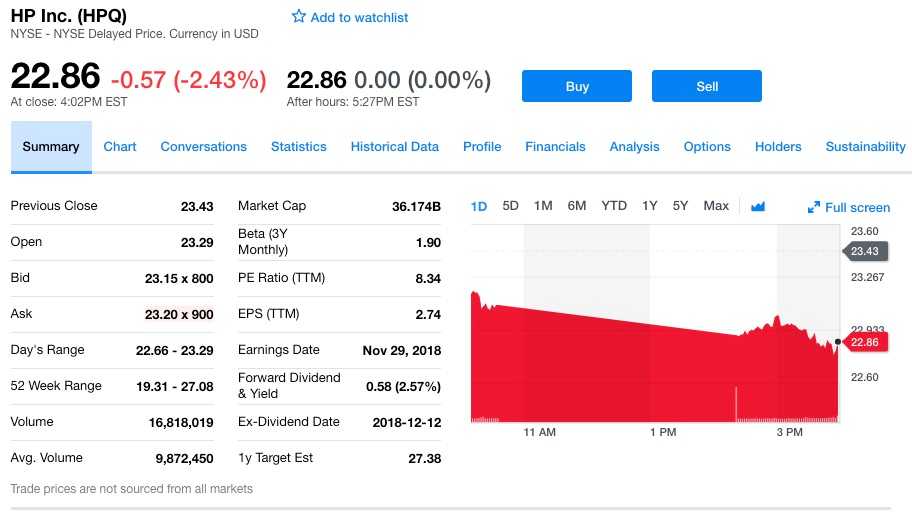Click the 23.43 previous close chart marker

(x=865, y=251)
